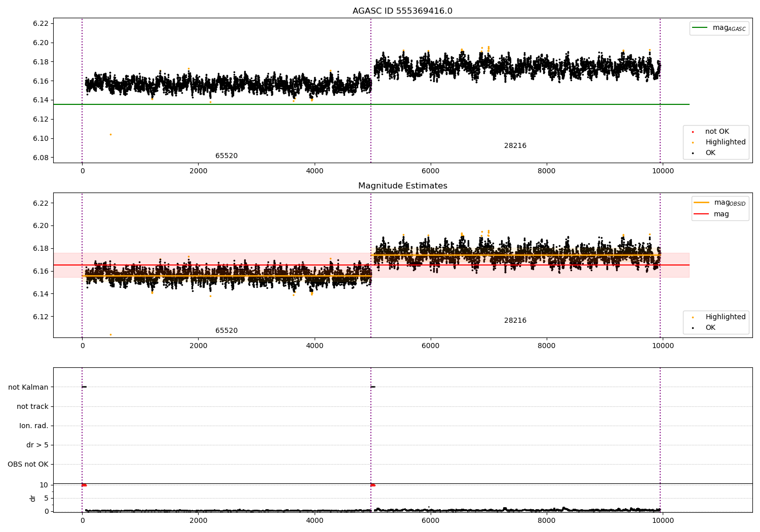
Task: Click the 10 tick on the dr axis
Action: point(44,485)
